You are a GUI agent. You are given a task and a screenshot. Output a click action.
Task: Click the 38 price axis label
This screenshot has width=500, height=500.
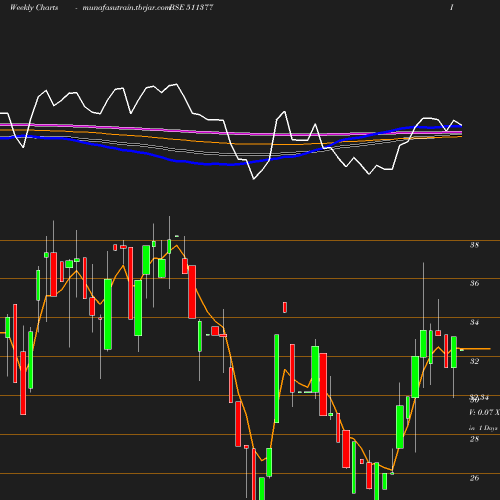474,245
